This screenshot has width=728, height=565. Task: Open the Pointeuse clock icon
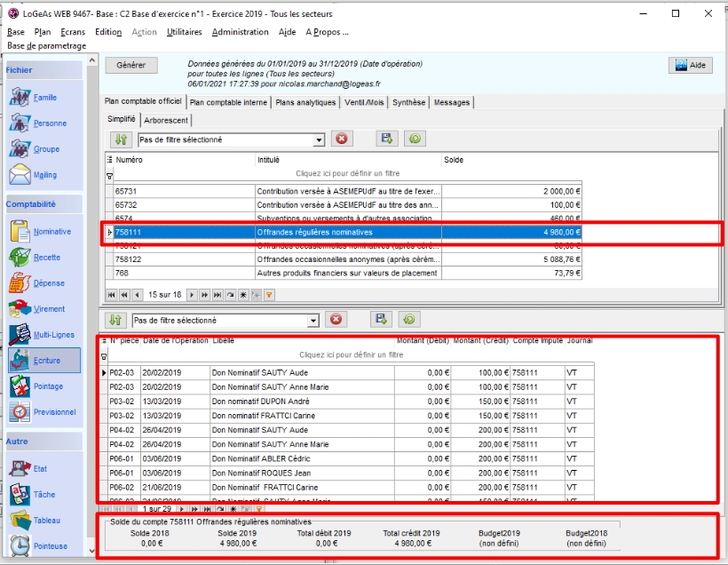21,545
